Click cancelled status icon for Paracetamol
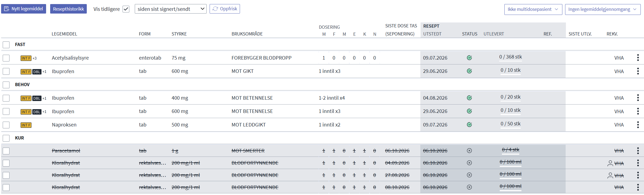This screenshot has height=195, width=644. click(469, 151)
